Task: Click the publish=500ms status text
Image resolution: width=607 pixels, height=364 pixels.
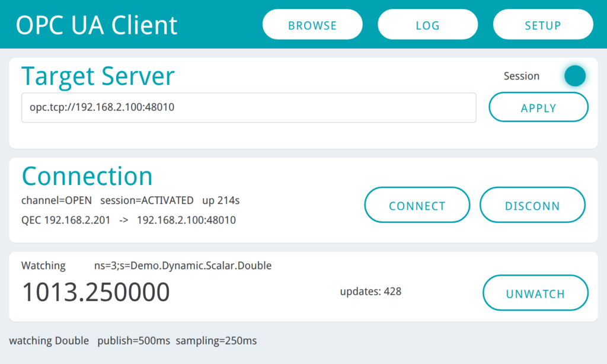Action: tap(133, 341)
